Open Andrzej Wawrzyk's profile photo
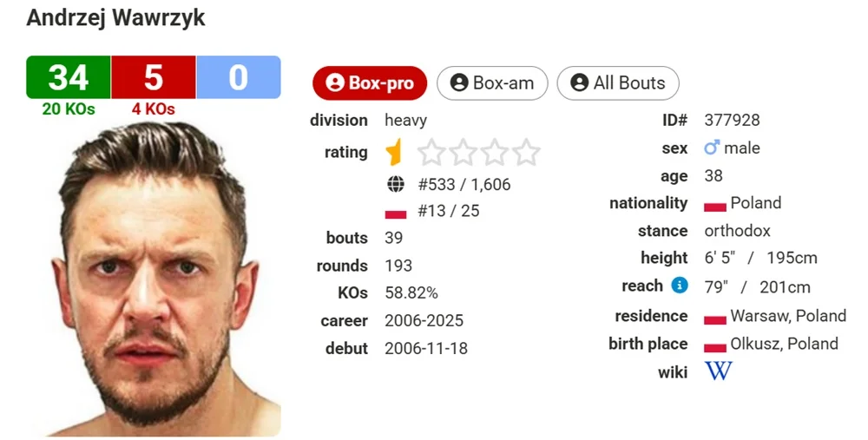 pos(154,278)
